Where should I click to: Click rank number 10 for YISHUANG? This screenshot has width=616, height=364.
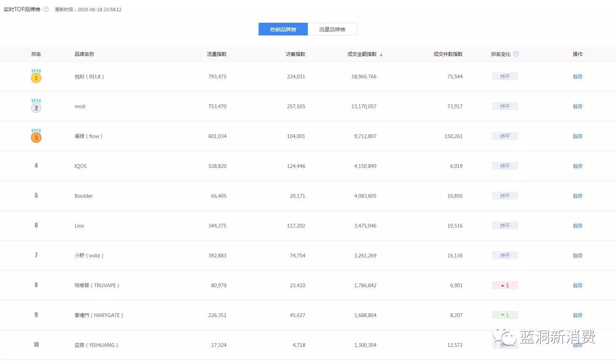(36, 345)
